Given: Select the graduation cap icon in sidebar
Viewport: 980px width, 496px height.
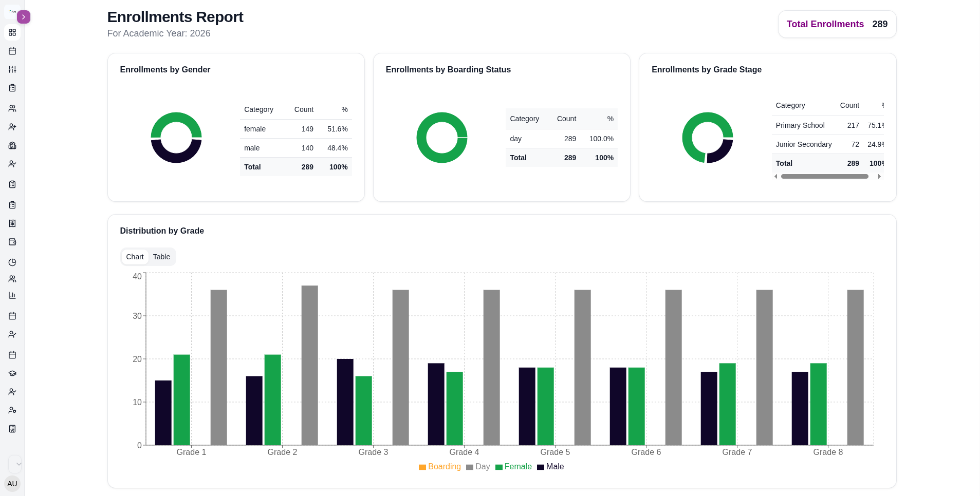Looking at the screenshot, I should click(x=12, y=373).
